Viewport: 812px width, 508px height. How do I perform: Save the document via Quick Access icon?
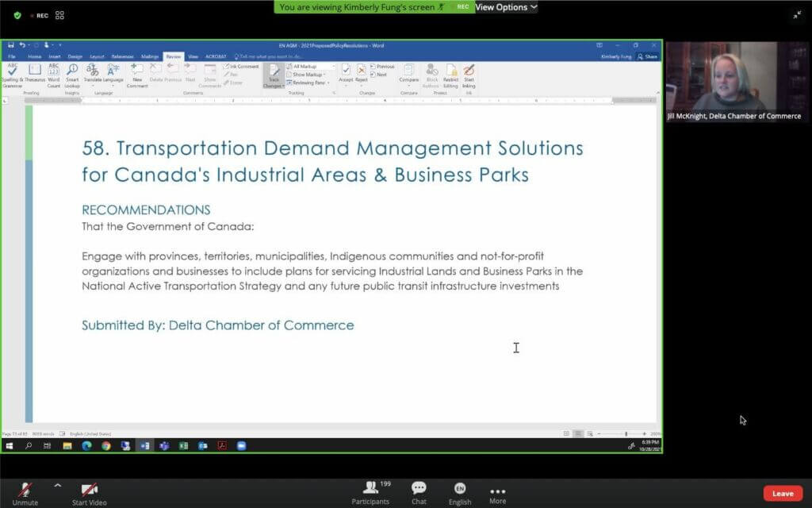[10, 45]
